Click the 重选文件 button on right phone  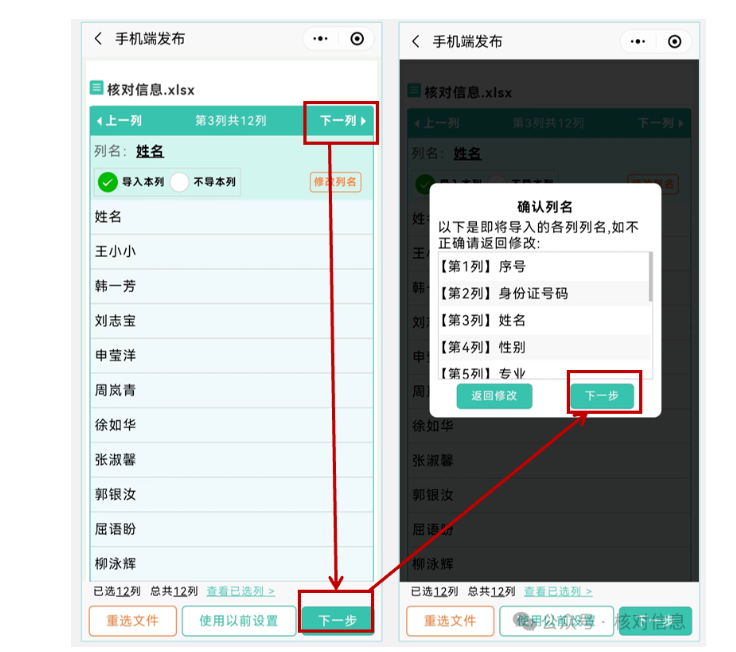(x=450, y=621)
